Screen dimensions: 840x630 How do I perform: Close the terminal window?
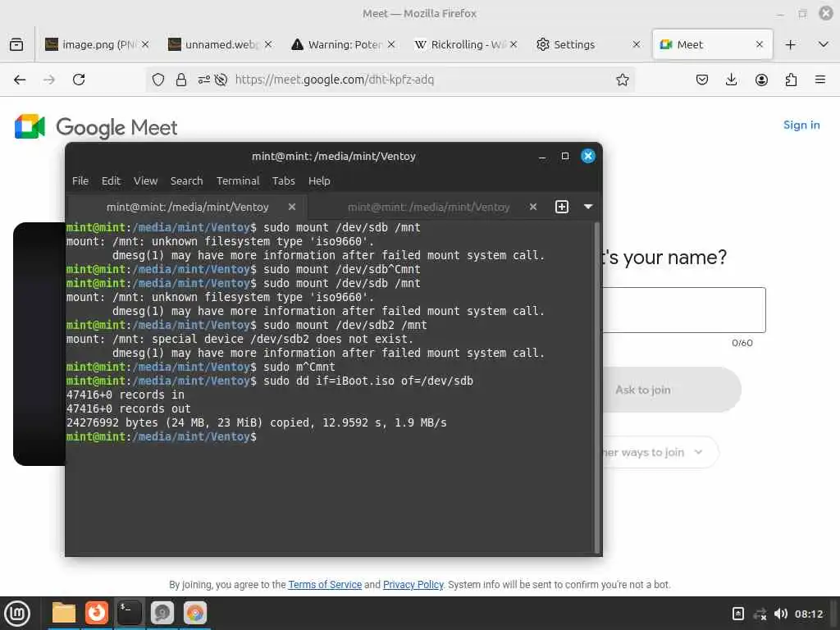[587, 156]
